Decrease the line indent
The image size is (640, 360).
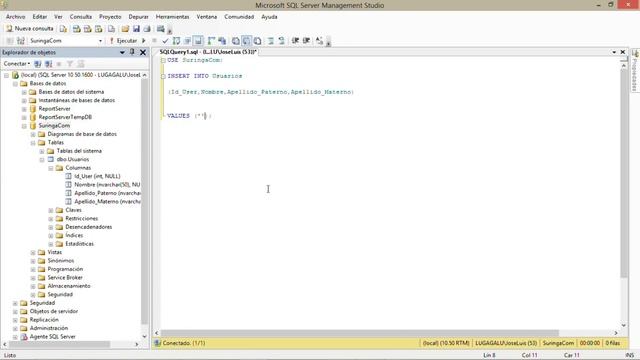click(295, 41)
